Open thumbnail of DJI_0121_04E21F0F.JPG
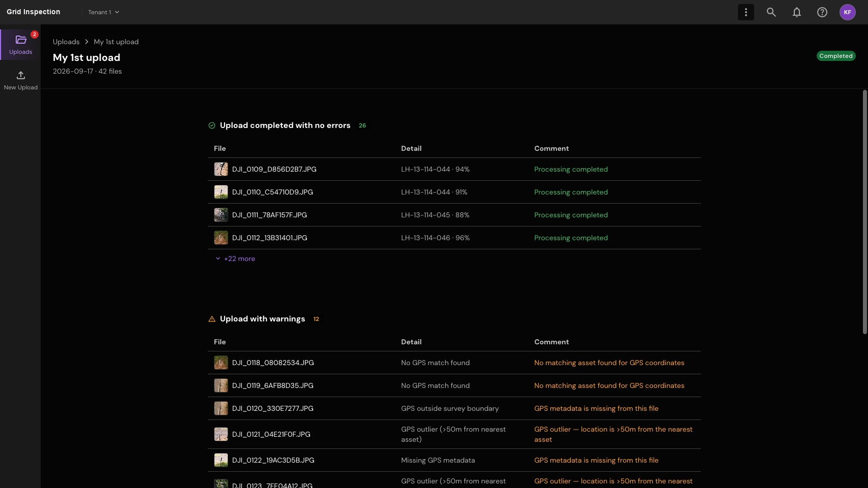This screenshot has width=868, height=488. click(221, 434)
